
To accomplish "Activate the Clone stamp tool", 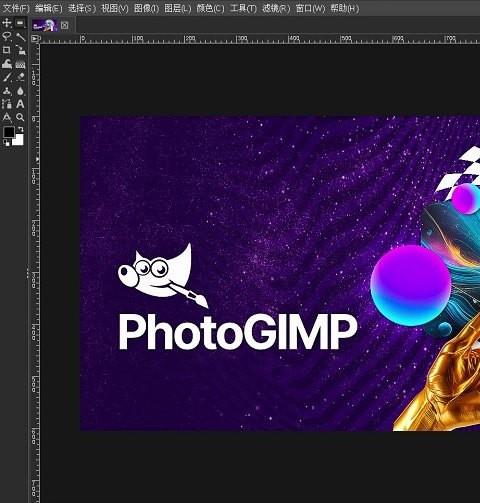I will coord(7,91).
